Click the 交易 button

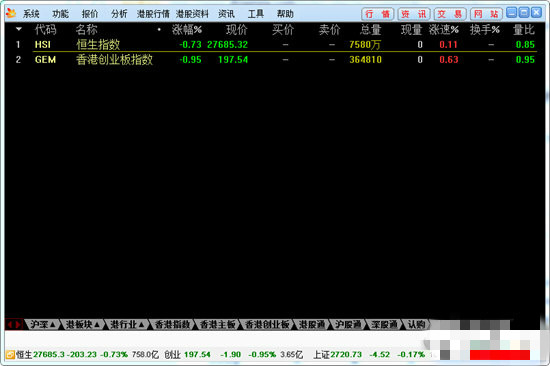[450, 14]
